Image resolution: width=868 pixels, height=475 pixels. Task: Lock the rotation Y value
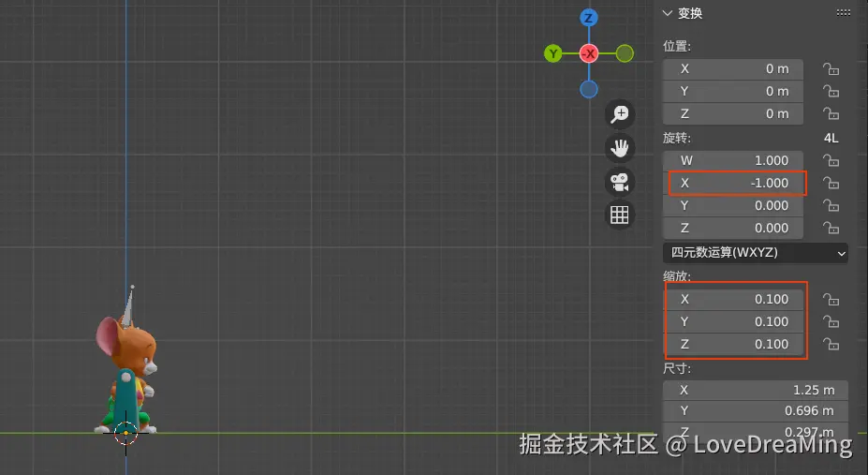pos(831,206)
